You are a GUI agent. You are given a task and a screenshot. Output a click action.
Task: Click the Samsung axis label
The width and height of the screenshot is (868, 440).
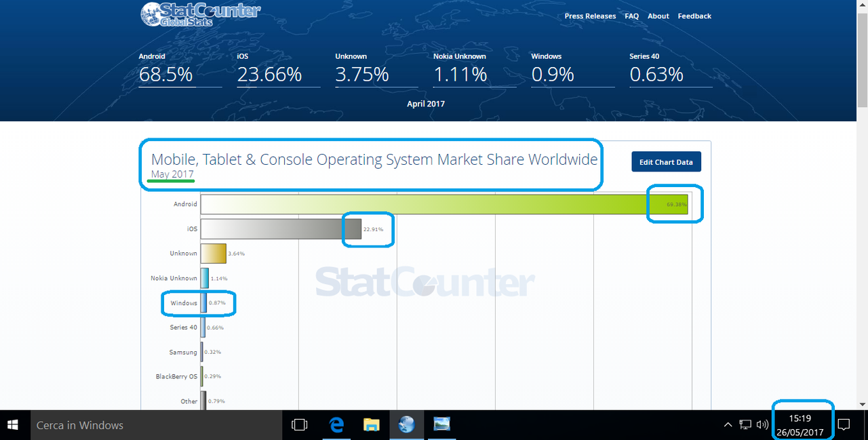(x=183, y=353)
